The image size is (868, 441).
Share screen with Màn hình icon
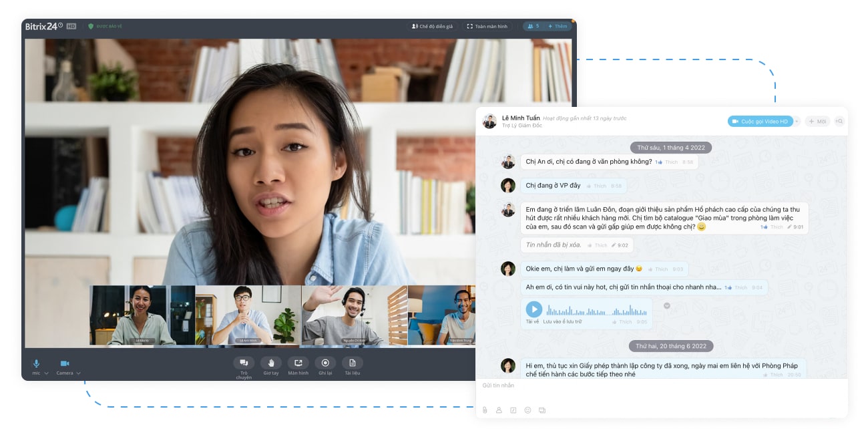click(x=298, y=363)
